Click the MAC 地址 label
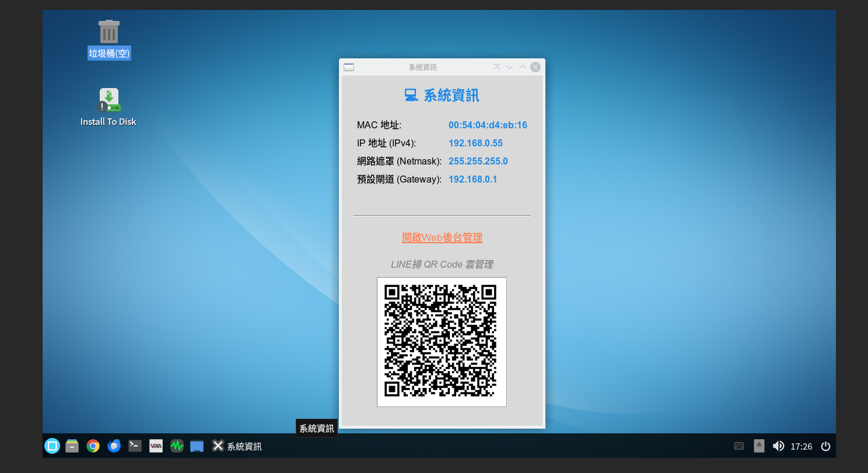The image size is (868, 473). [379, 125]
